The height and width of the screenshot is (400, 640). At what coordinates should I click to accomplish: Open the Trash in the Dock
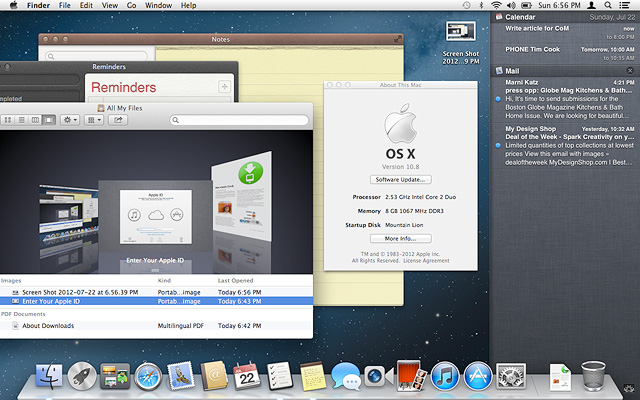pos(593,377)
